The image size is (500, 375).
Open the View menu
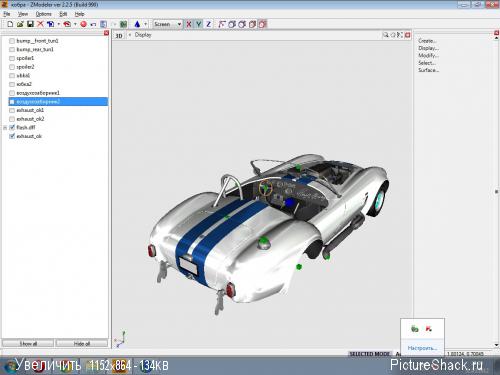(23, 14)
